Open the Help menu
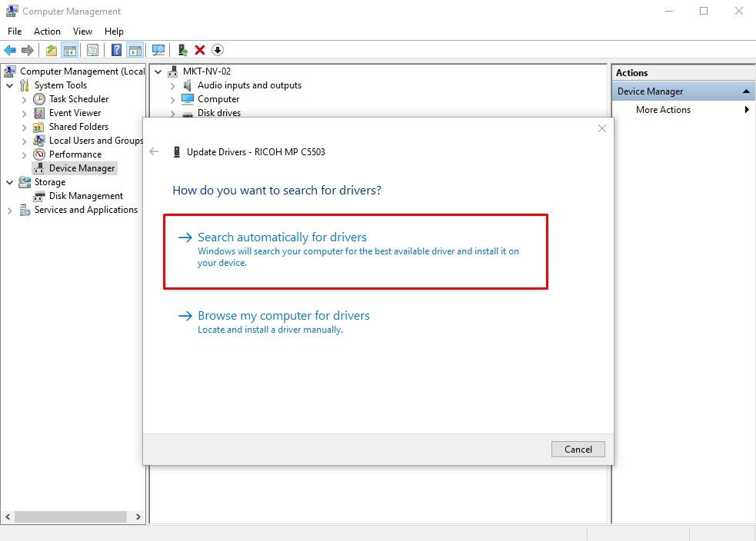This screenshot has width=756, height=541. pyautogui.click(x=115, y=32)
